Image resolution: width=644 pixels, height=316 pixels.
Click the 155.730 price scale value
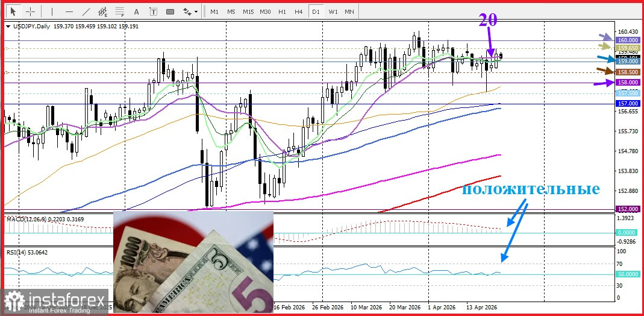[x=628, y=131]
